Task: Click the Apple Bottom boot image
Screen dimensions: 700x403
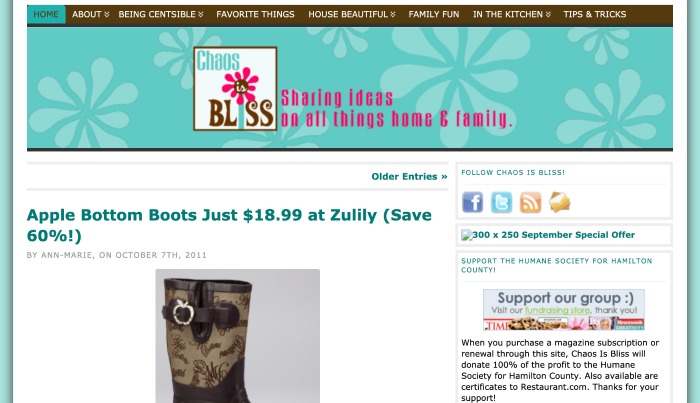Action: pos(238,336)
